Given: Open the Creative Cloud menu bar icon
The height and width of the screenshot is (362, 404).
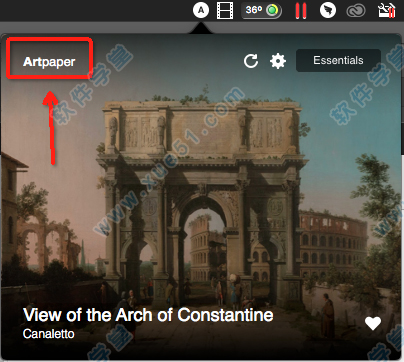Looking at the screenshot, I should 356,11.
